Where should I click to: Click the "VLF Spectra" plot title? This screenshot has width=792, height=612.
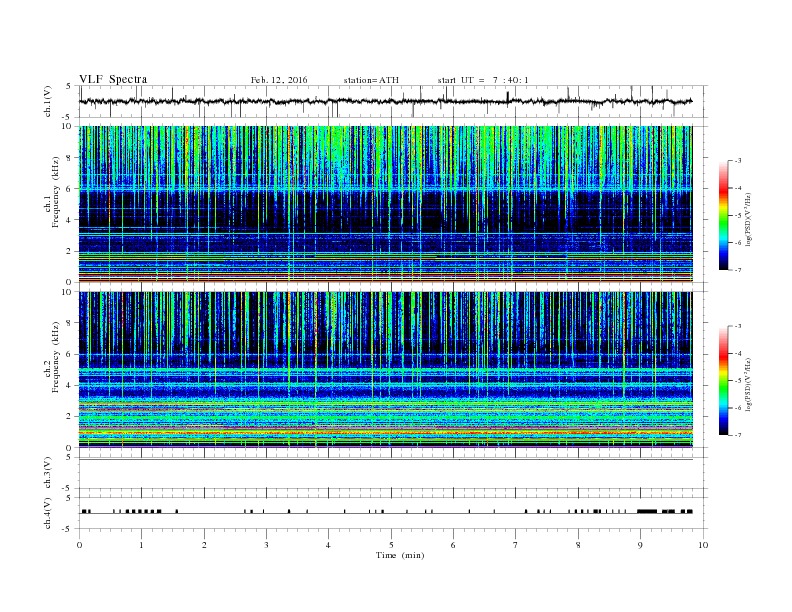click(x=113, y=79)
